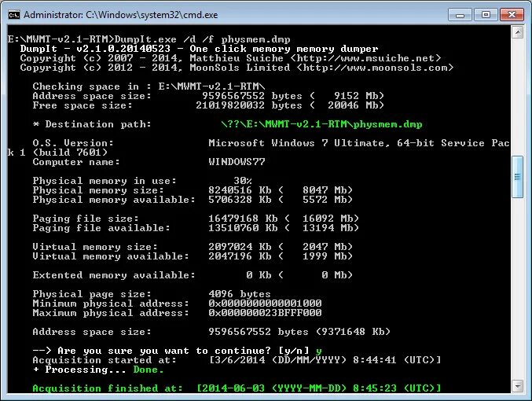Click the scrollbar up arrow
The width and height of the screenshot is (532, 401).
(x=517, y=32)
